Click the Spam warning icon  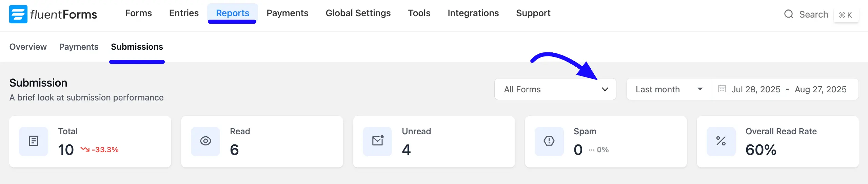click(549, 141)
